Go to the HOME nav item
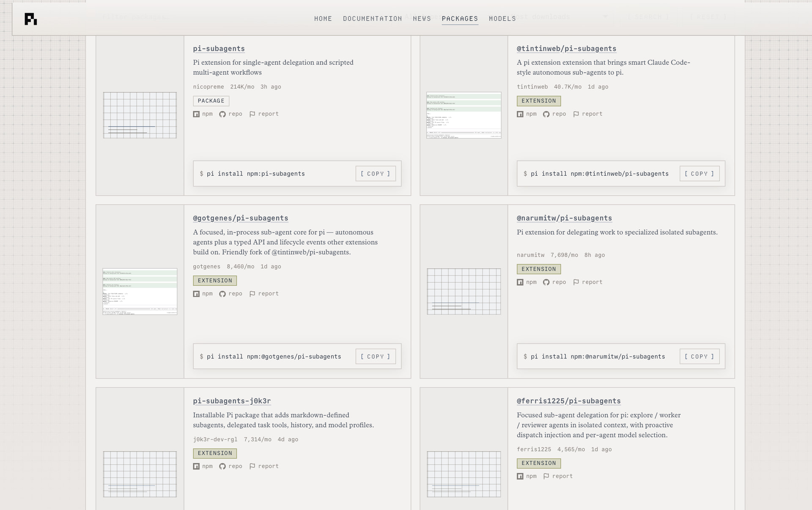The height and width of the screenshot is (510, 812). (323, 19)
